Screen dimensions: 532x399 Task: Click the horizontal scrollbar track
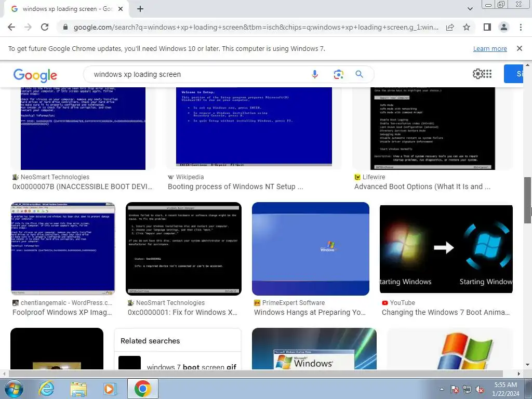click(261, 374)
